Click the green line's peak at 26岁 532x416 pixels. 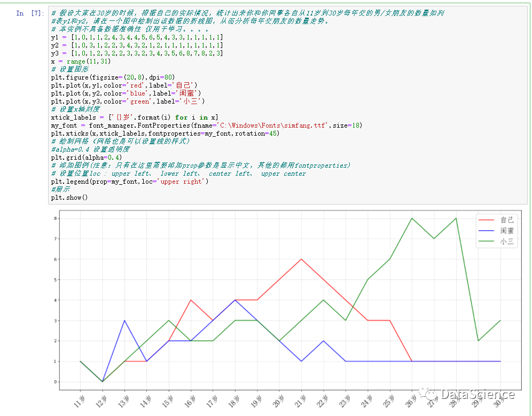412,218
